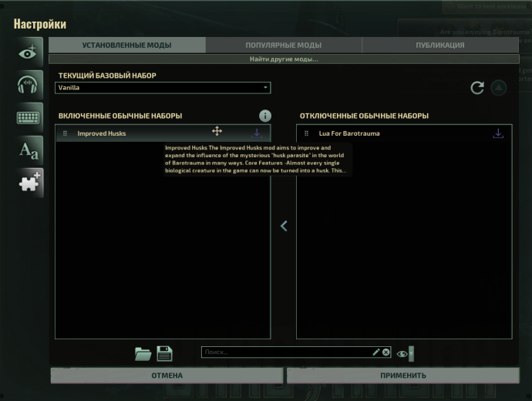Click the Поиск search input field
This screenshot has height=401, width=532.
pyautogui.click(x=285, y=352)
